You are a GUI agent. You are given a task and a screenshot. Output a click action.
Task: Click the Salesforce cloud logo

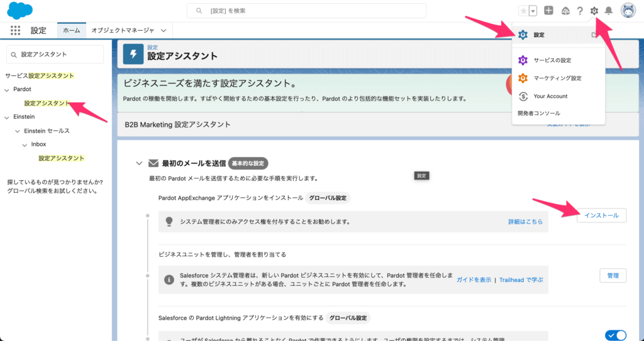click(19, 11)
